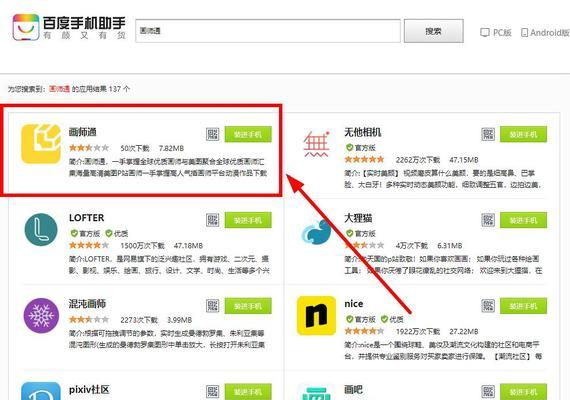Open the 画师通 app icon

41,144
